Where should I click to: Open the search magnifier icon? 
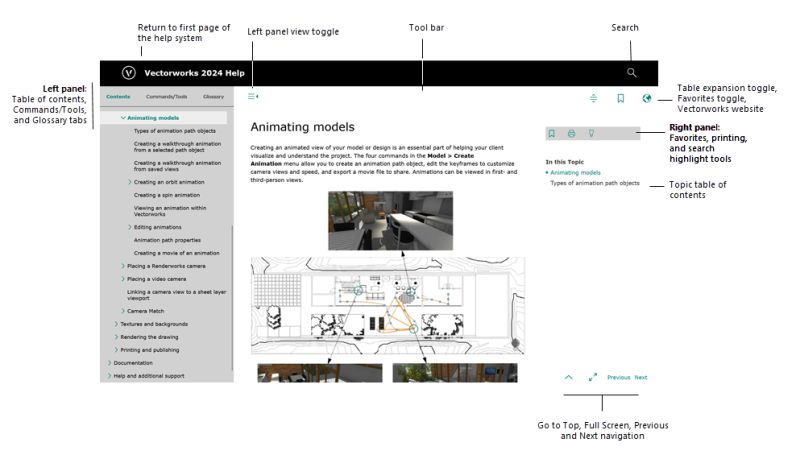(631, 73)
